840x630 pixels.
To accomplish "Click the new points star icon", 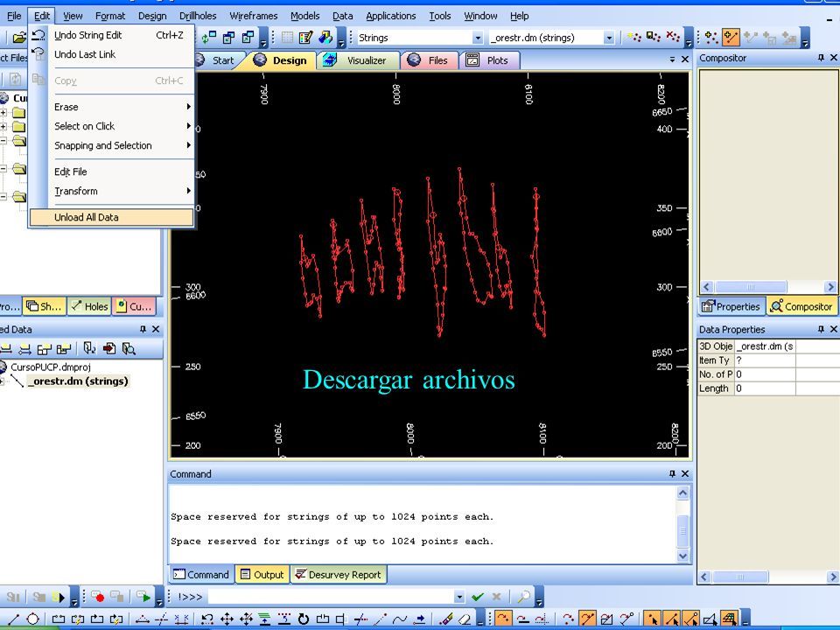I will point(634,38).
